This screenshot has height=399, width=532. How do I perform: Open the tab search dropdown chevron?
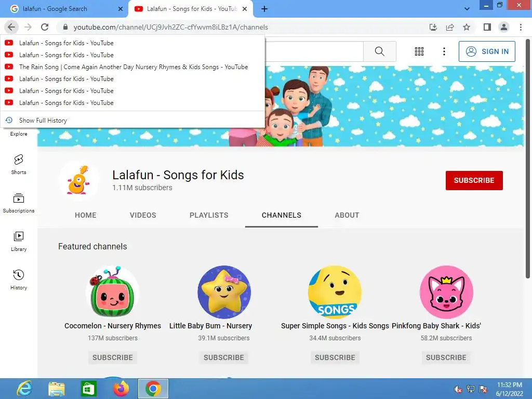(x=467, y=9)
